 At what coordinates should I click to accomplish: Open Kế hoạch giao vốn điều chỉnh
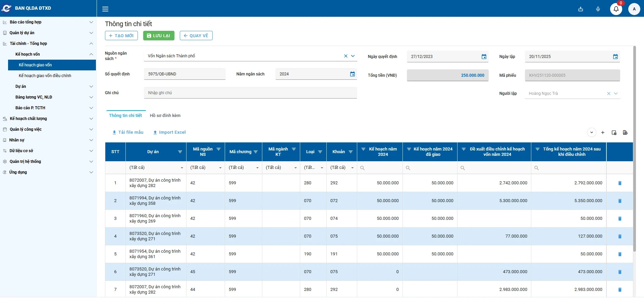coord(45,76)
